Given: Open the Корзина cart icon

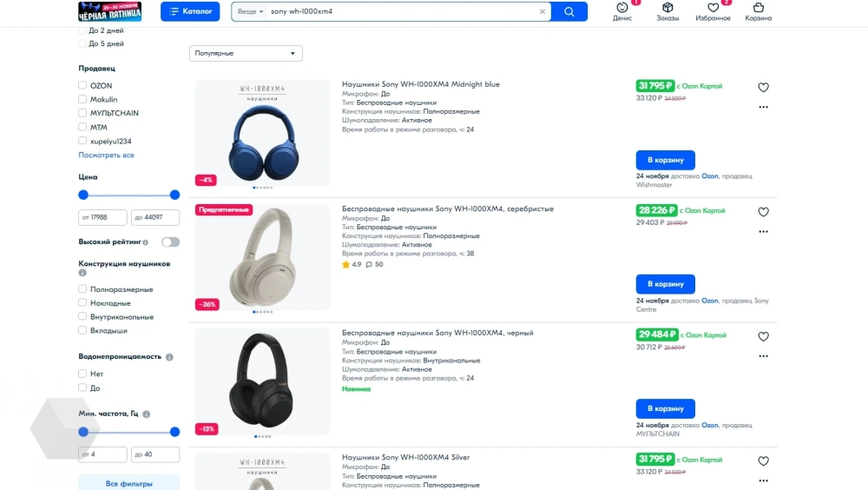Looking at the screenshot, I should [x=758, y=11].
